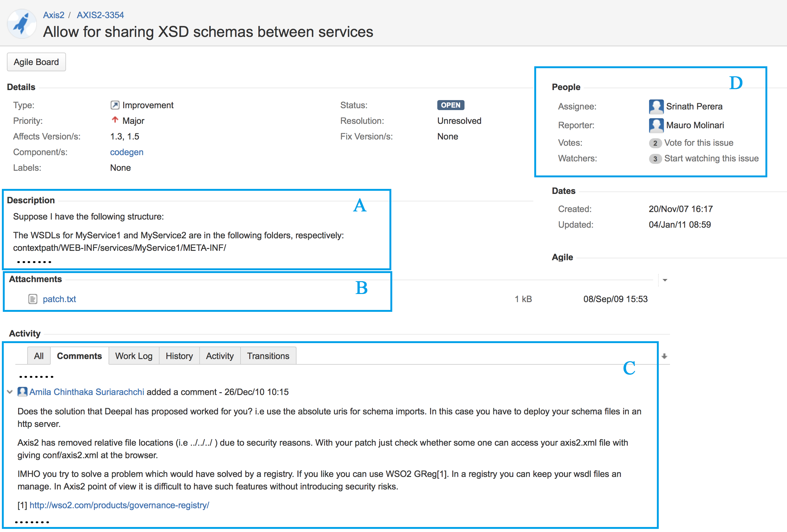The height and width of the screenshot is (532, 787).
Task: Click Amila Chinthaka Suriarachchi's comment avatar
Action: 22,392
